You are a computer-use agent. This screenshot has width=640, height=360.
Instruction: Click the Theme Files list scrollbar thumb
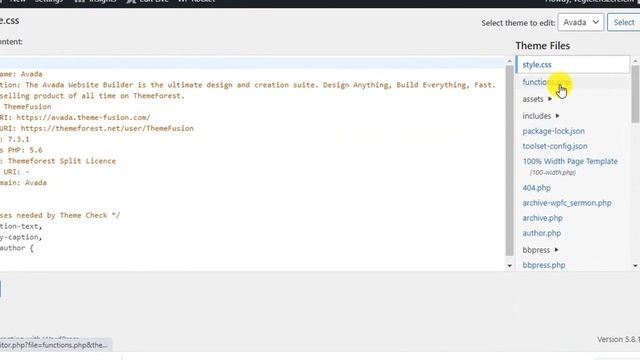coord(635,94)
